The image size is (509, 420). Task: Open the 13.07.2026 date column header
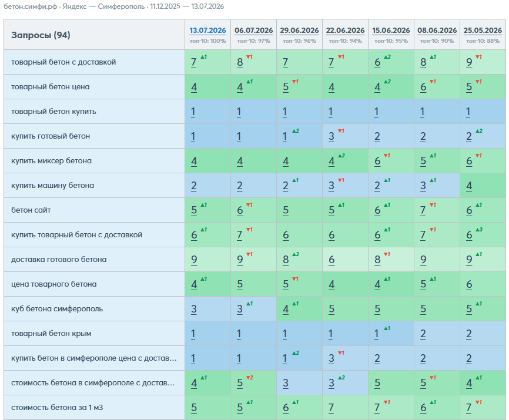point(207,31)
